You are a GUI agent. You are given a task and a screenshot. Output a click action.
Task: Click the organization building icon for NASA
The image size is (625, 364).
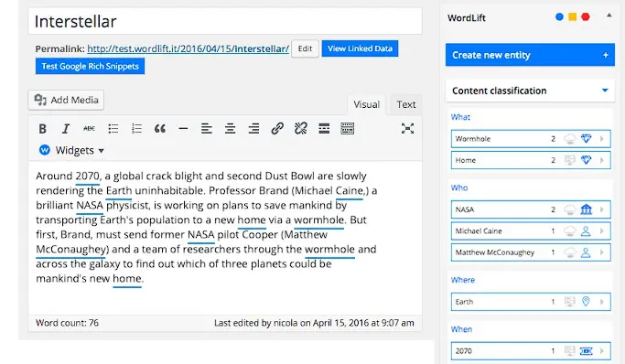click(586, 209)
